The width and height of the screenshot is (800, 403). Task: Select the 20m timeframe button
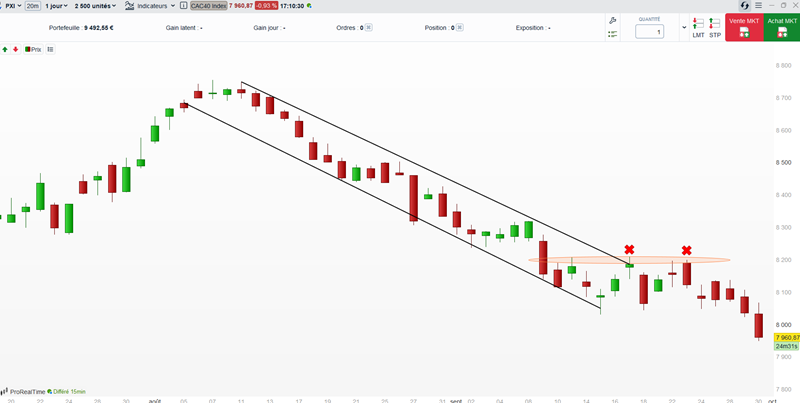[33, 6]
